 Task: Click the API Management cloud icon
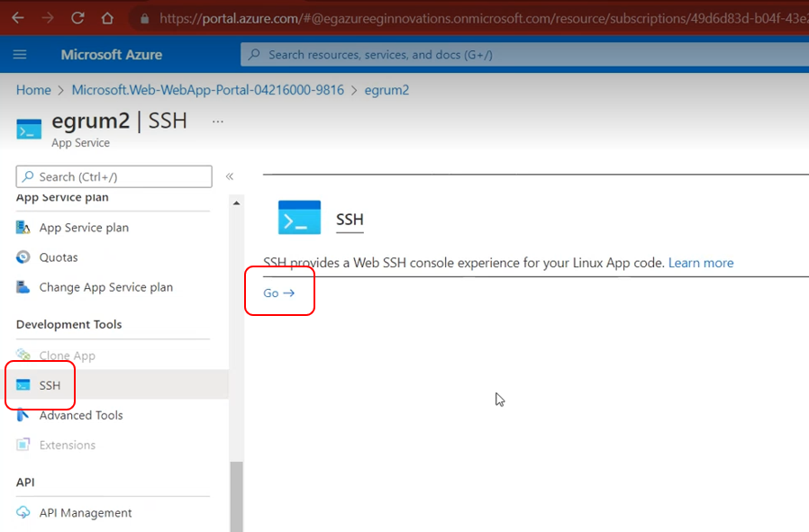23,513
